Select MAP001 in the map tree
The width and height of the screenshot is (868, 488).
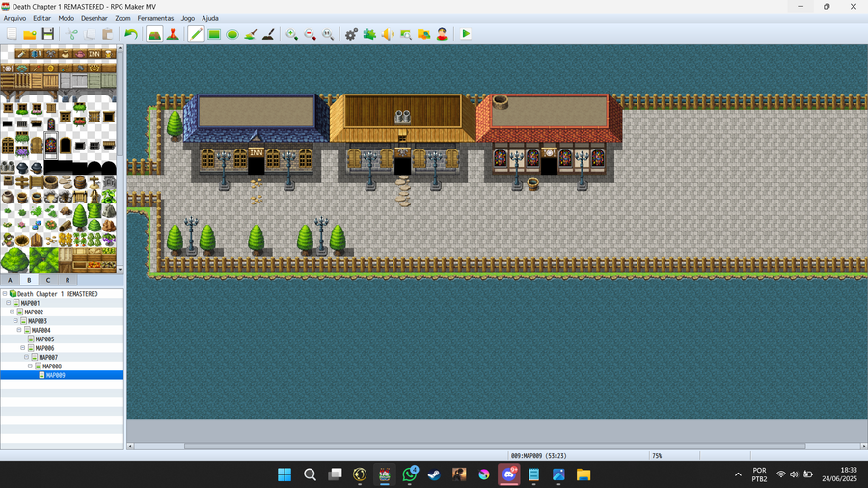(x=30, y=303)
